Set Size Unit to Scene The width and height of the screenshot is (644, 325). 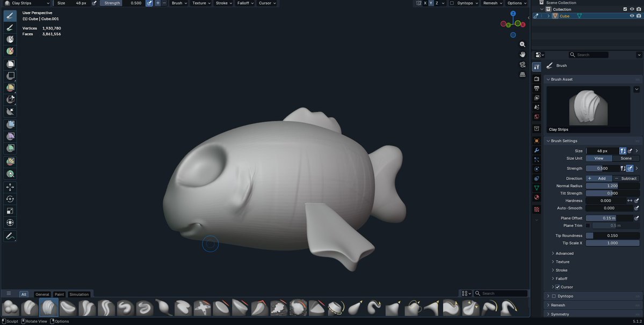coord(626,158)
